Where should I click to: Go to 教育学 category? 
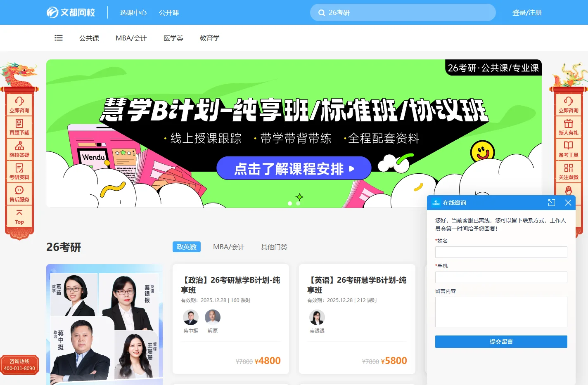click(210, 38)
